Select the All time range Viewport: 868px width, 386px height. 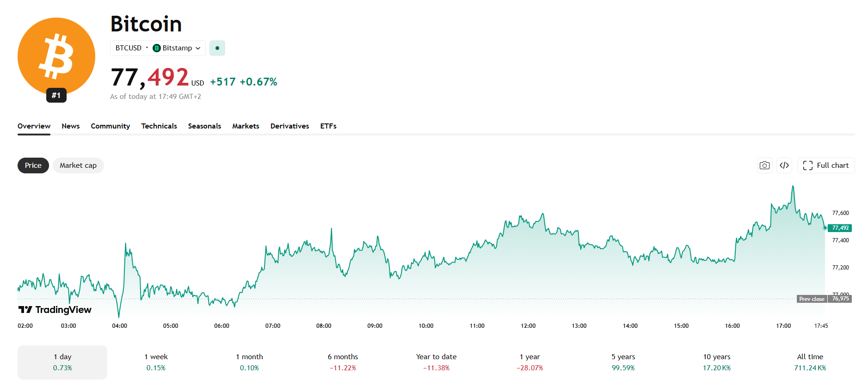810,362
